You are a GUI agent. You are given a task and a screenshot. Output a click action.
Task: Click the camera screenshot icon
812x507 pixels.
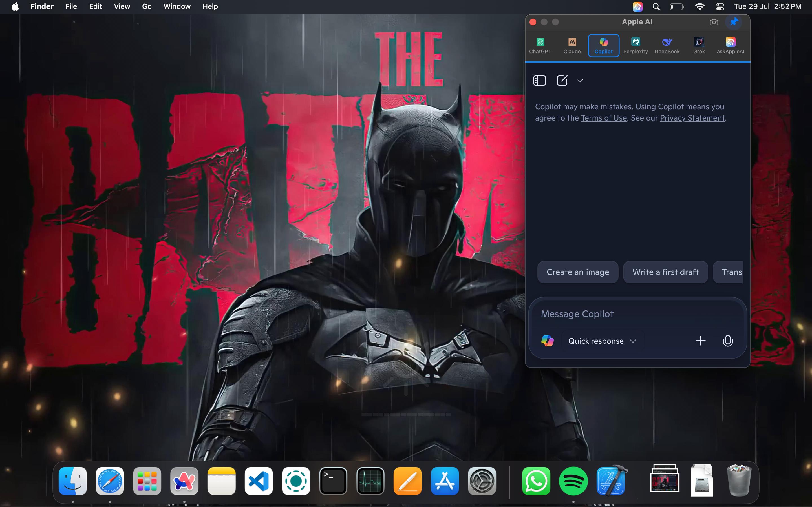714,22
